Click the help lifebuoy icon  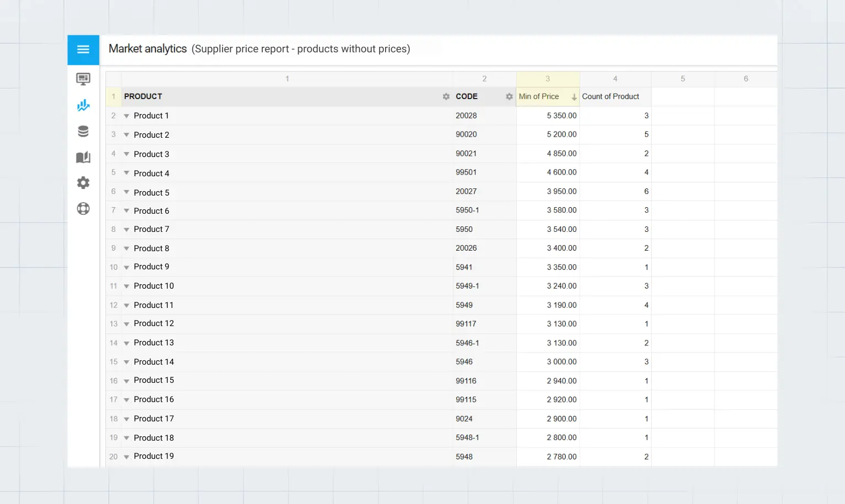(83, 208)
